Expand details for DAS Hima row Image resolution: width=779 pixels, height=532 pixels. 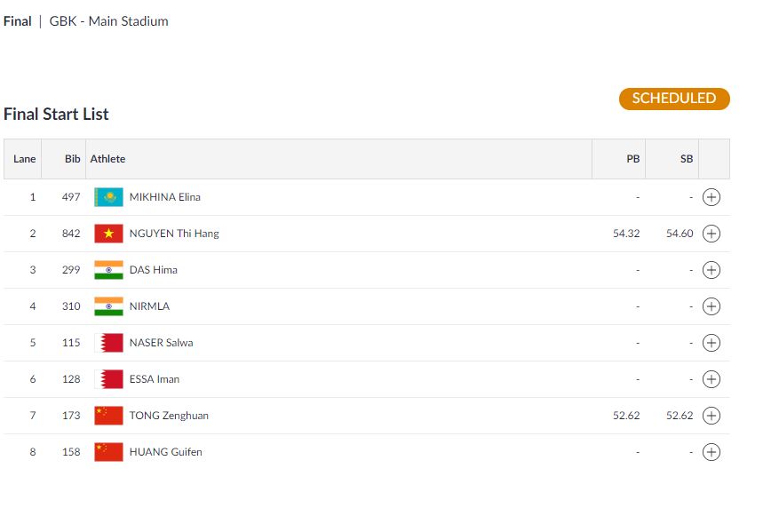(711, 270)
